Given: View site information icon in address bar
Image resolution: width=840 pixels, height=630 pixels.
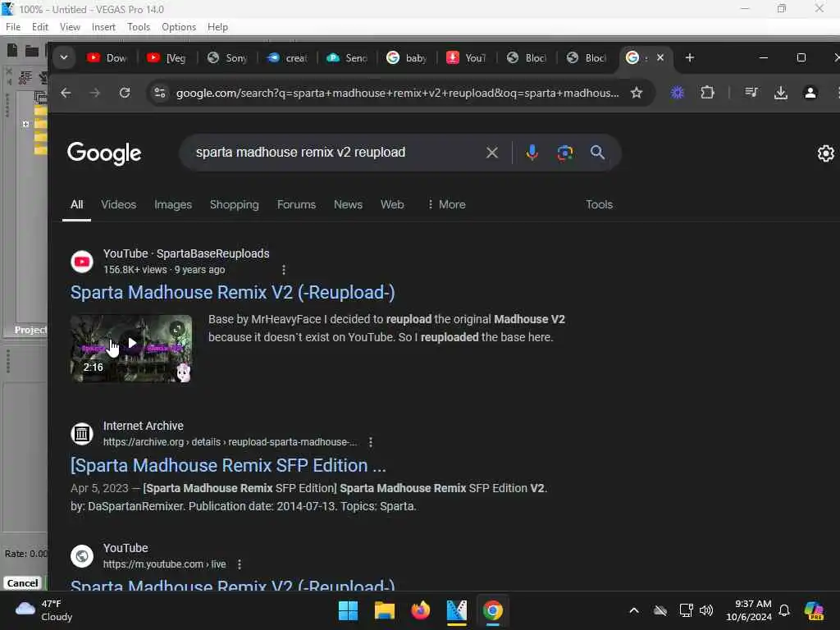Looking at the screenshot, I should [x=160, y=93].
